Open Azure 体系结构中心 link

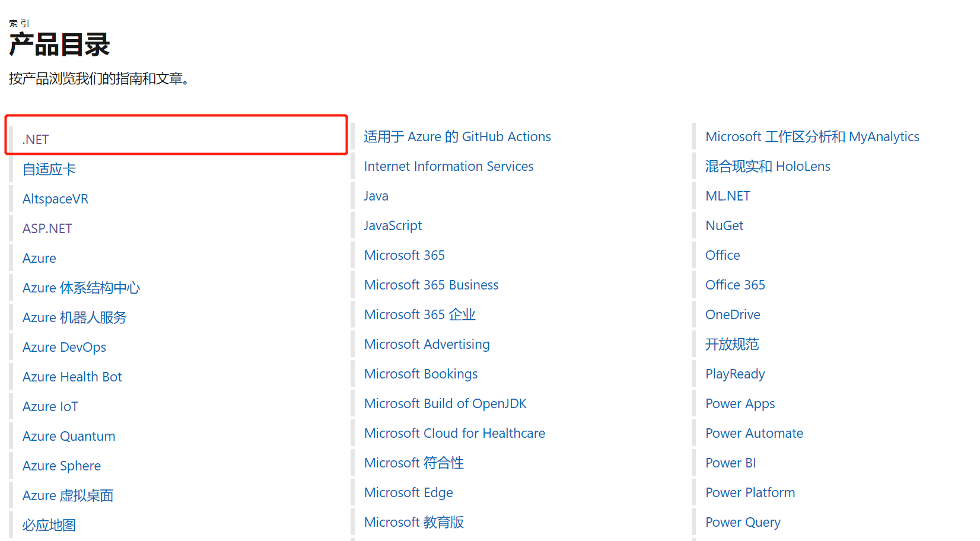pyautogui.click(x=81, y=288)
